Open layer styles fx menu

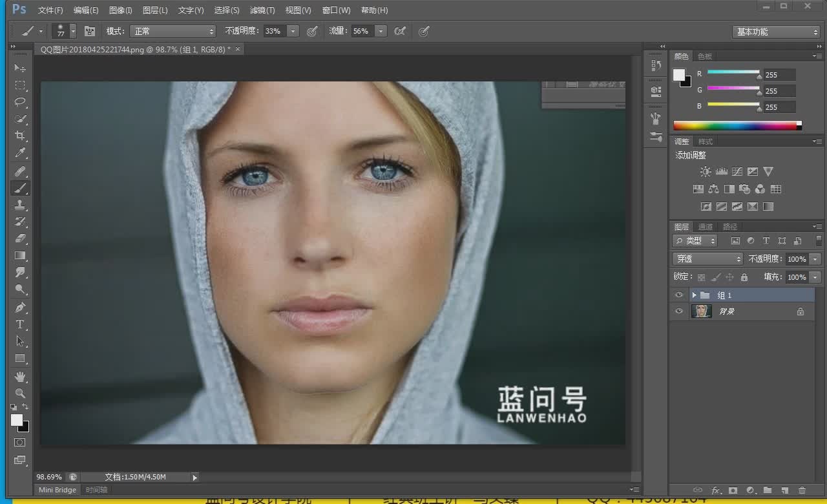point(715,490)
